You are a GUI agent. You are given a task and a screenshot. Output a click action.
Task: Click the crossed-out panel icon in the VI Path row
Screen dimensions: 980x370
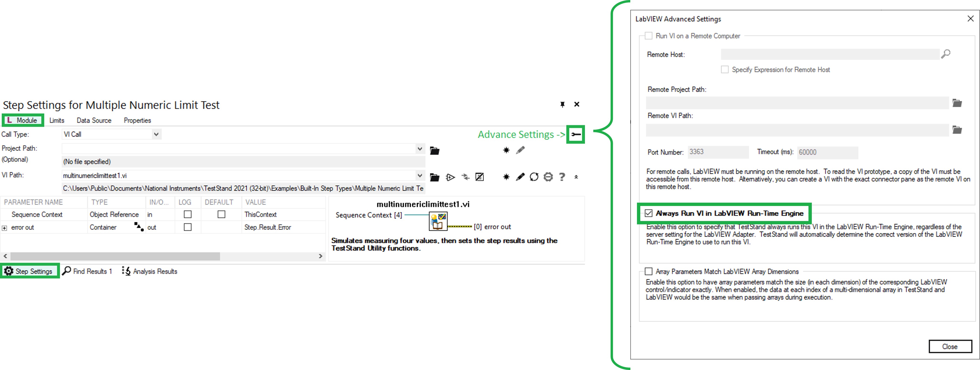(480, 177)
